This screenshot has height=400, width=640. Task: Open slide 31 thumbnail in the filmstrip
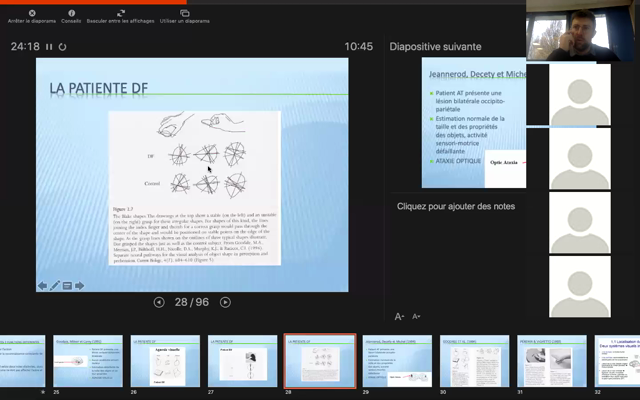coord(551,361)
